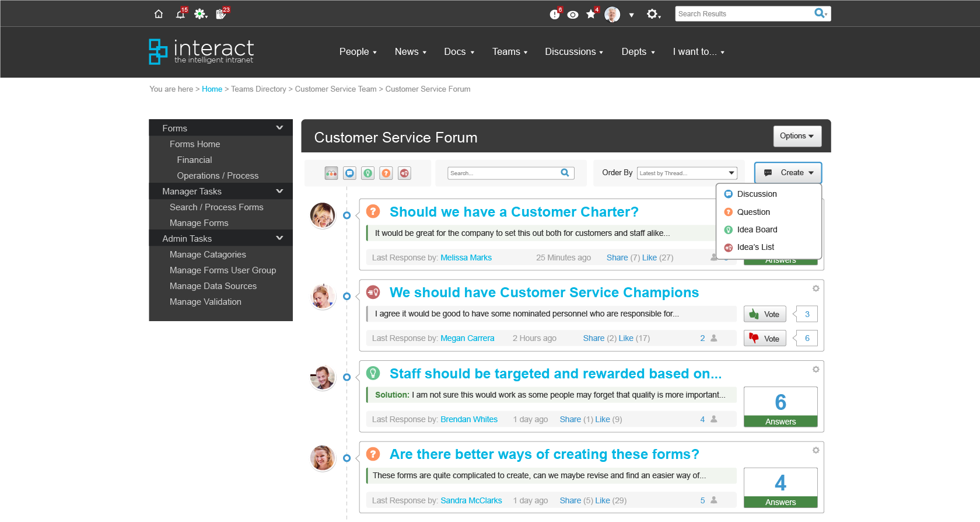Like the Sandra McClarks thread

click(x=603, y=500)
